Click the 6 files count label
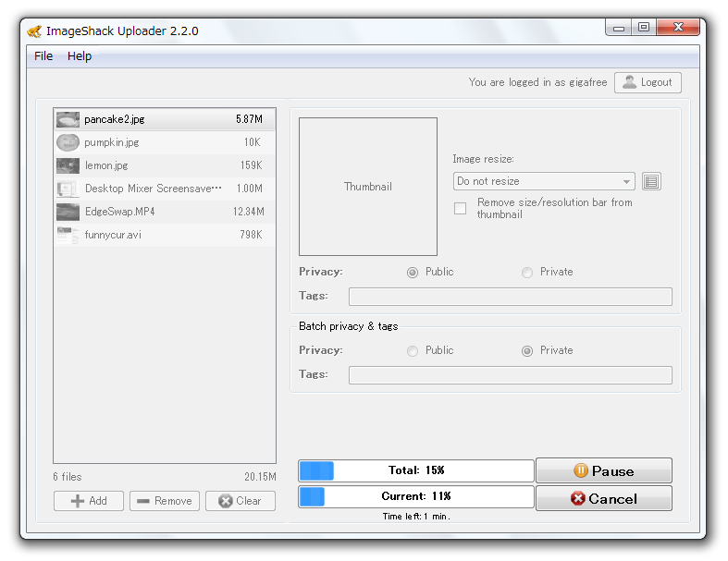Image resolution: width=728 pixels, height=561 pixels. tap(68, 477)
